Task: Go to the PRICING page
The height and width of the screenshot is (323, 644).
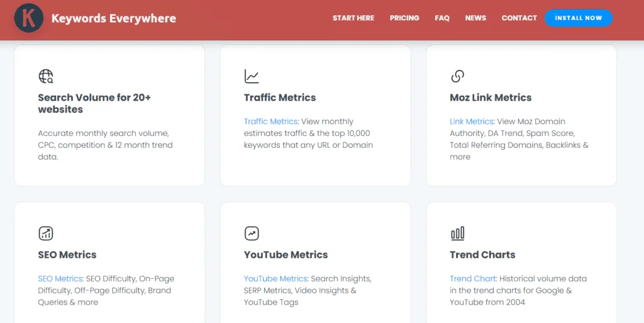Action: pos(404,18)
